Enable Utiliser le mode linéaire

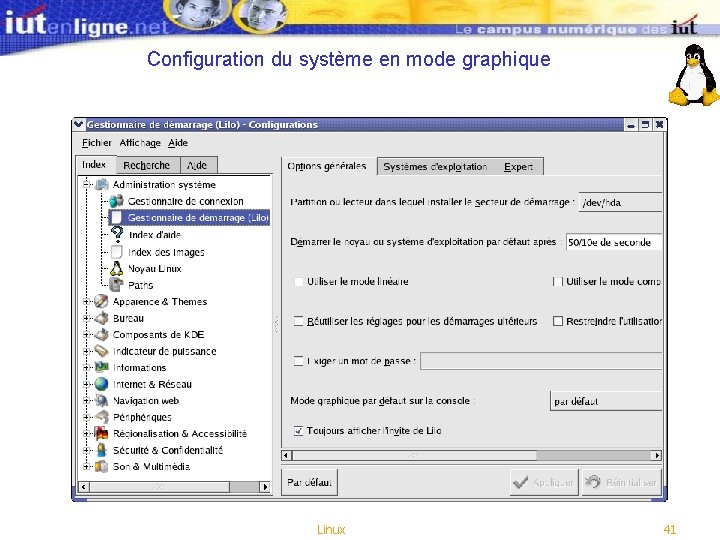click(x=298, y=281)
